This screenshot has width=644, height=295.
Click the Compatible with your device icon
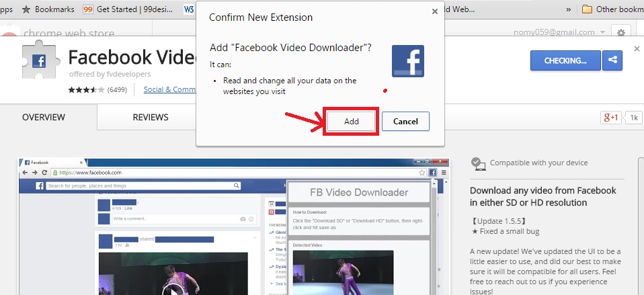[479, 163]
